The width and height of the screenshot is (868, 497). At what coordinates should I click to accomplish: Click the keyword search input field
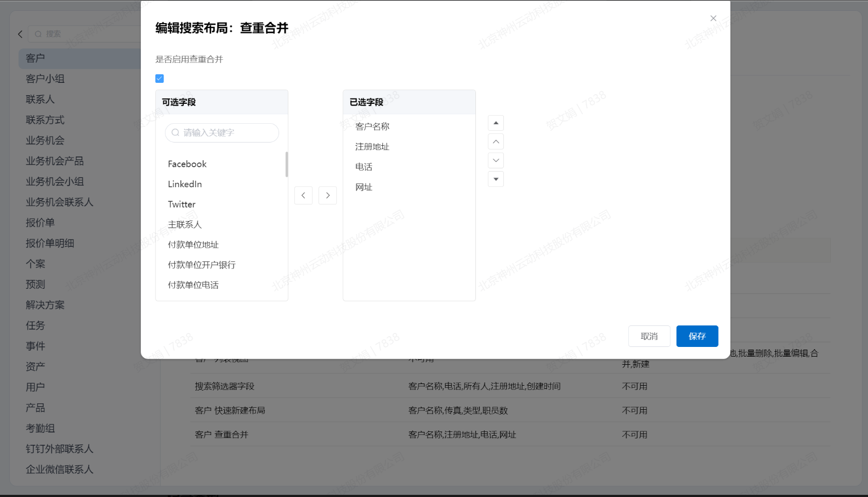click(222, 133)
